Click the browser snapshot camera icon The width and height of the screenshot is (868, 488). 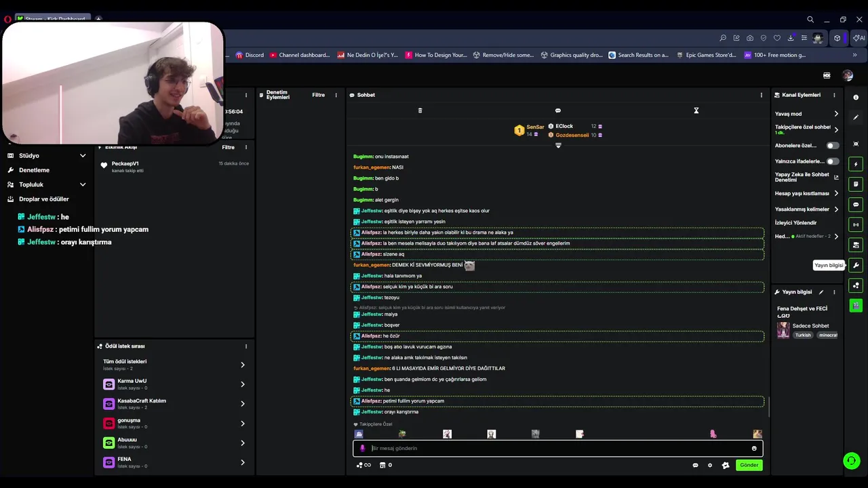click(750, 38)
